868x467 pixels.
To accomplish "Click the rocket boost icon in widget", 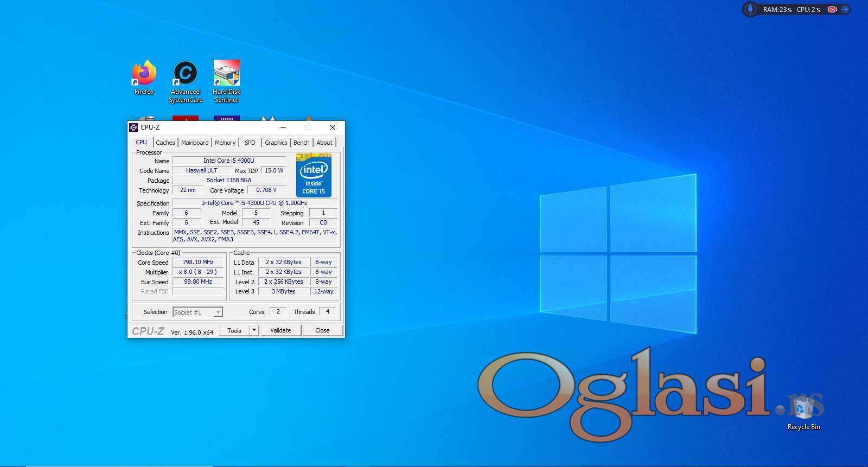I will [x=750, y=9].
